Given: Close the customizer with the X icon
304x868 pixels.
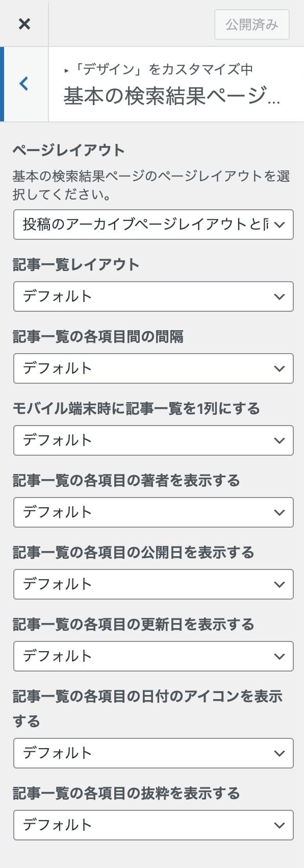Looking at the screenshot, I should (x=24, y=23).
